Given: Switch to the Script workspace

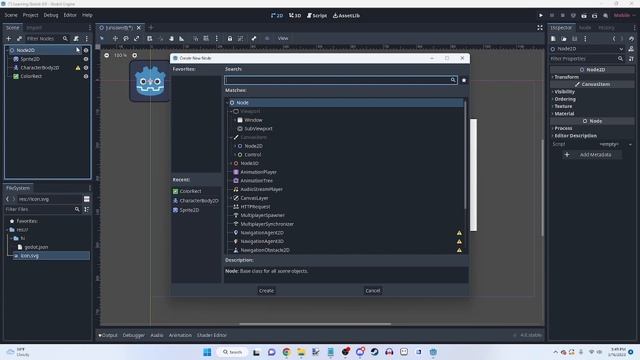Looking at the screenshot, I should [317, 16].
